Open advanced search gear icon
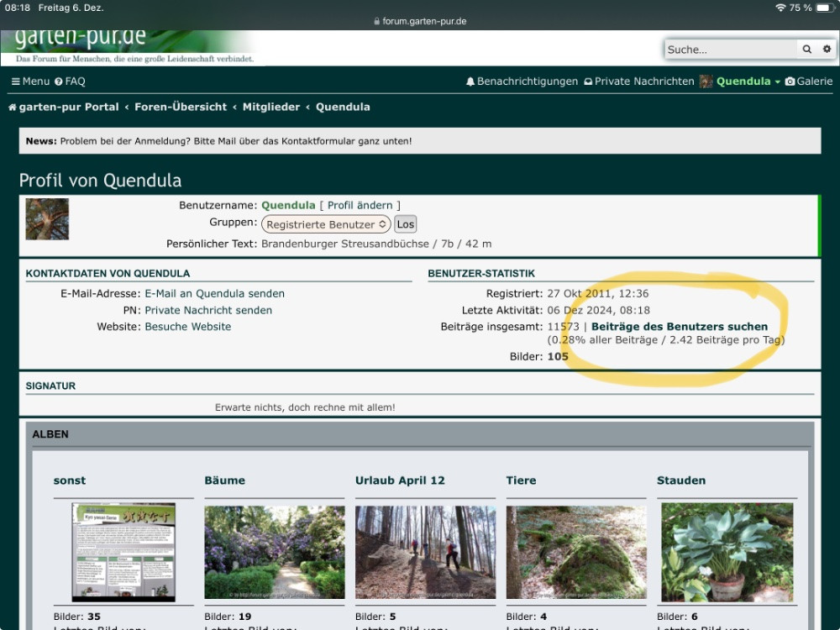Screen dimensions: 840x630 tap(827, 50)
